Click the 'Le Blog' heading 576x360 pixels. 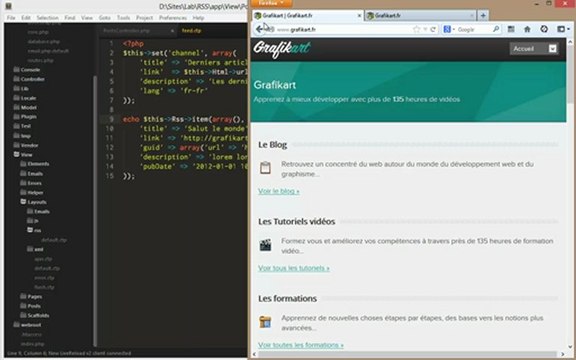(x=273, y=145)
